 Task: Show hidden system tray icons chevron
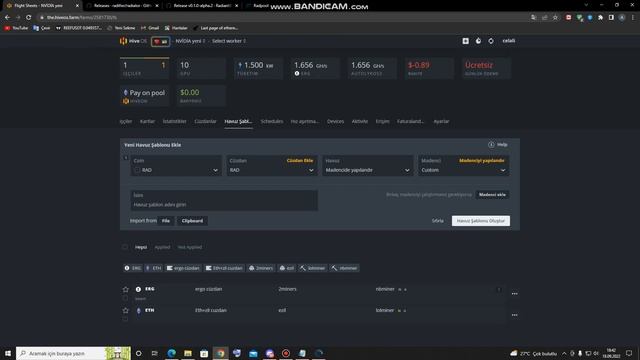point(564,353)
